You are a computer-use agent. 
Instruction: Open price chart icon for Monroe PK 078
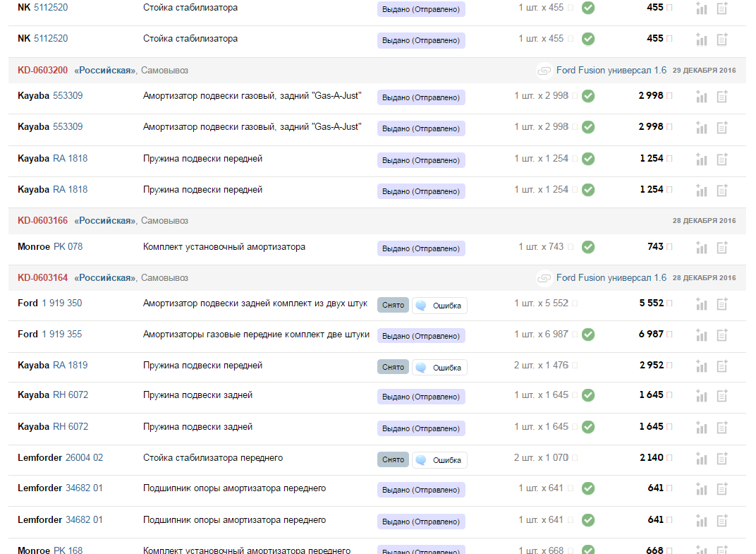702,248
